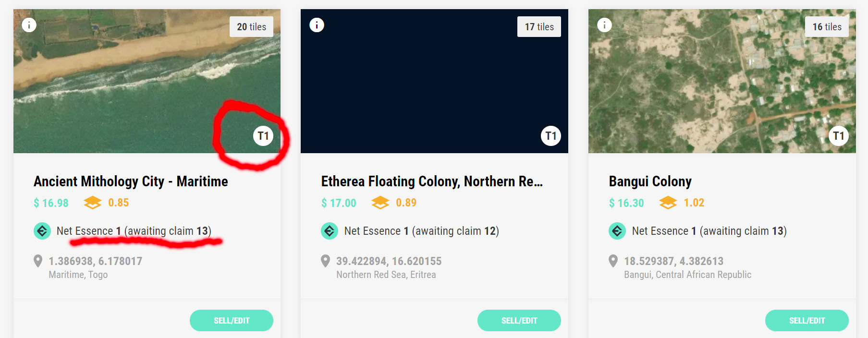Click T1 tier badge on Bangui Colony
The height and width of the screenshot is (338, 868).
[x=839, y=136]
